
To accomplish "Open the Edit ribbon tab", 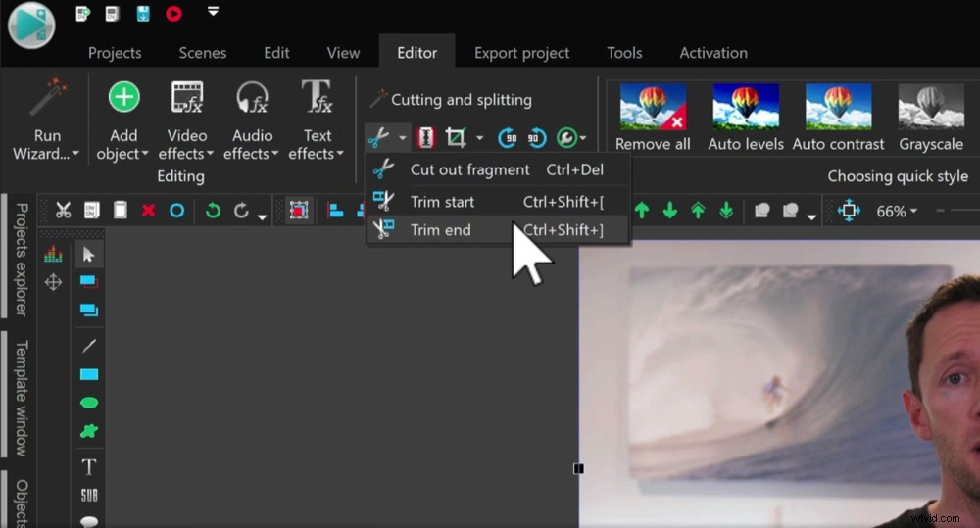I will [x=276, y=53].
